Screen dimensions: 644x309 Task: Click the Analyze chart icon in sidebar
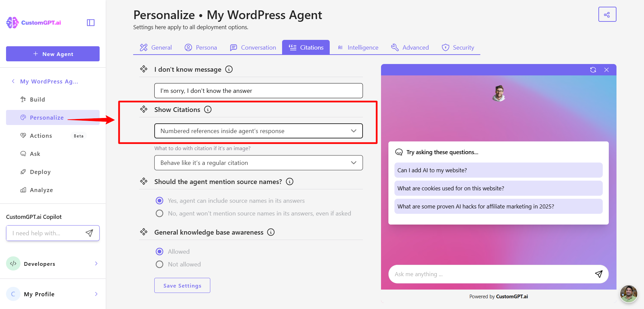pos(23,190)
